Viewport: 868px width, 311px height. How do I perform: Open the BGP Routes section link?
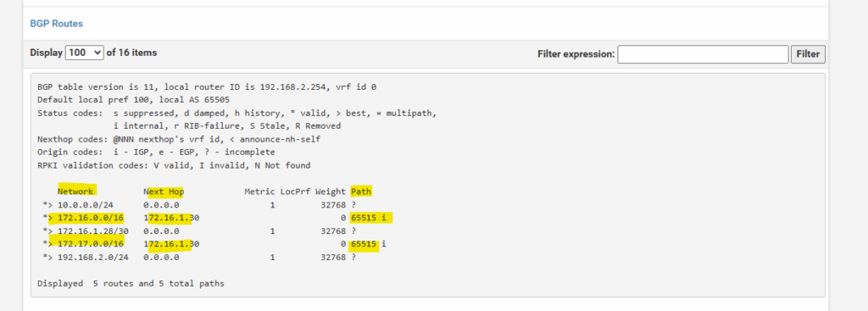[57, 24]
